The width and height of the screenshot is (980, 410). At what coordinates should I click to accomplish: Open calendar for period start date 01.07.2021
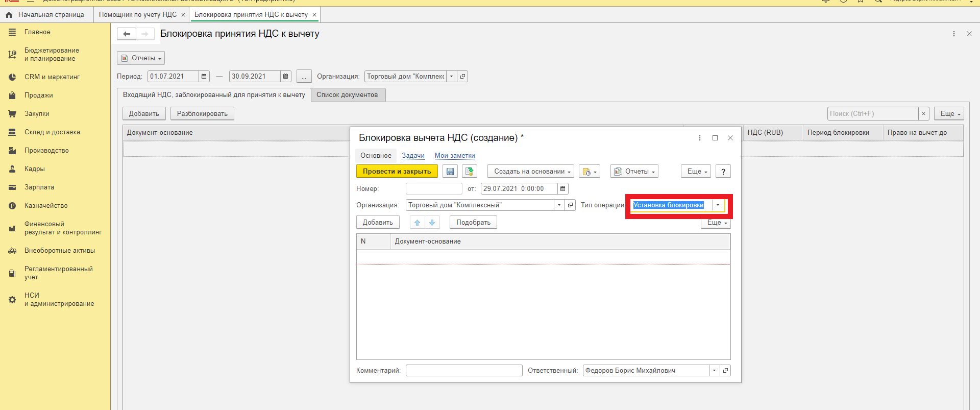pyautogui.click(x=204, y=77)
